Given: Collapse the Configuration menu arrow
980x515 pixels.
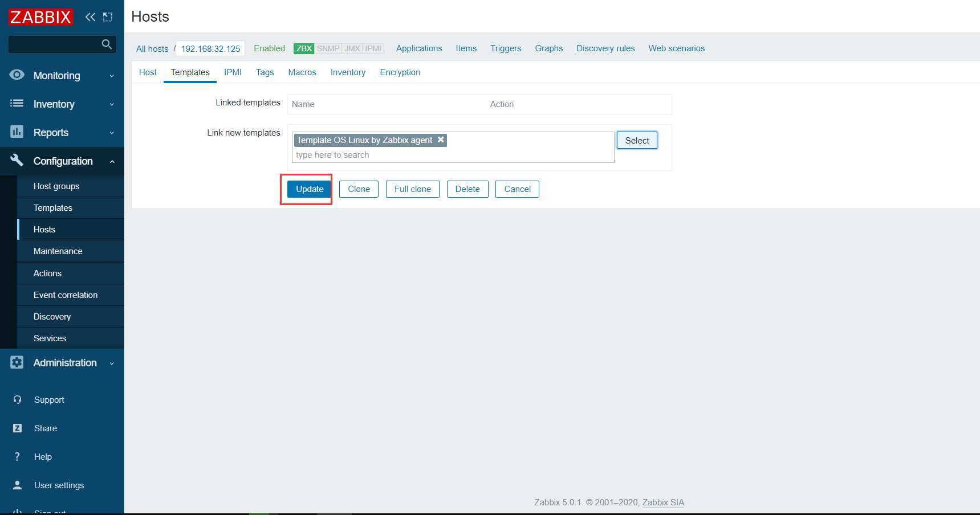Looking at the screenshot, I should 112,161.
